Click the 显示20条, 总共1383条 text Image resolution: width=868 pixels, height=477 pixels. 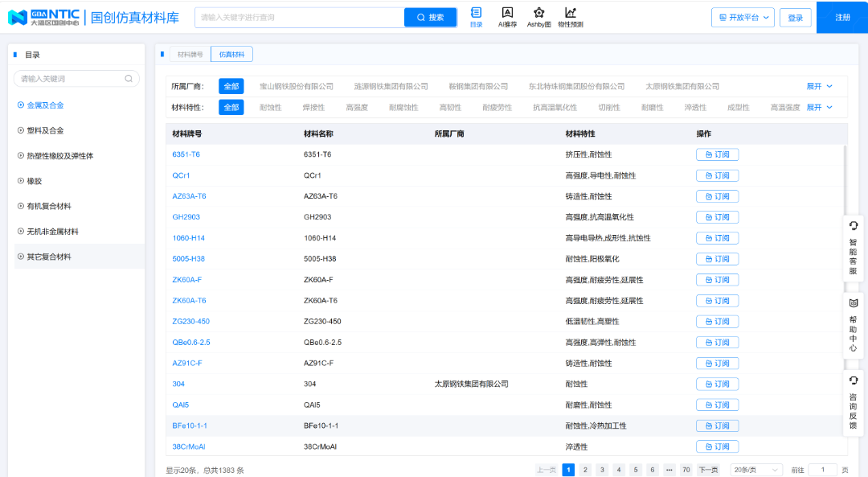tap(205, 471)
